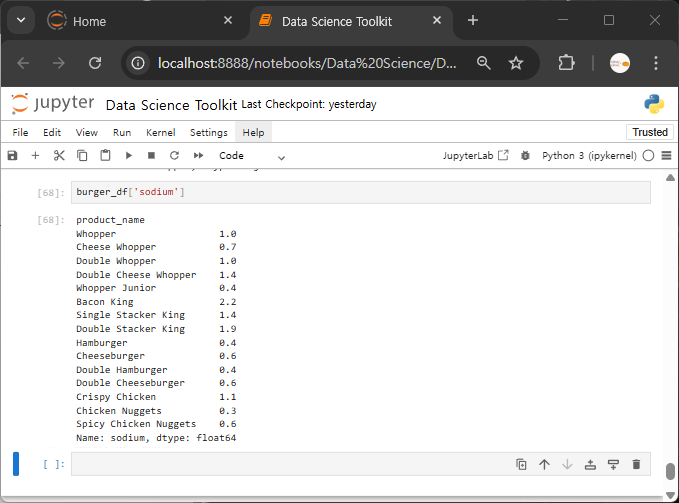The height and width of the screenshot is (503, 679).
Task: Insert a cell below with the plus icon
Action: [36, 155]
